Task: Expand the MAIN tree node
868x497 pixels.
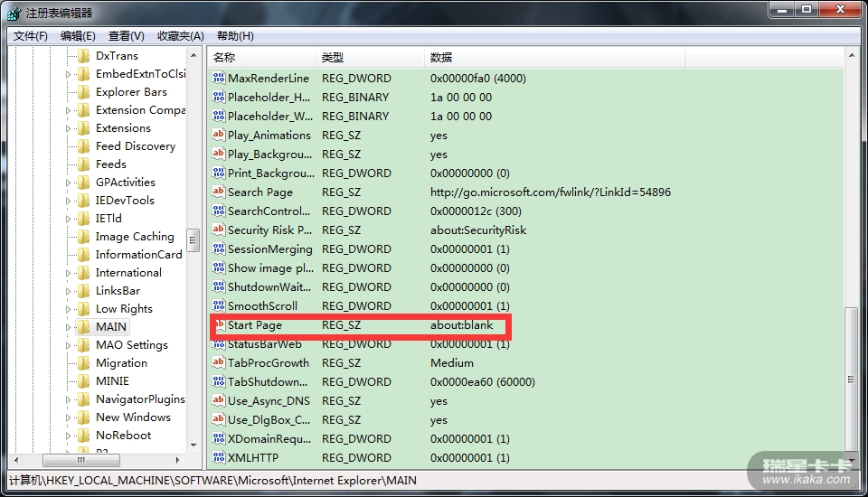Action: pyautogui.click(x=68, y=327)
